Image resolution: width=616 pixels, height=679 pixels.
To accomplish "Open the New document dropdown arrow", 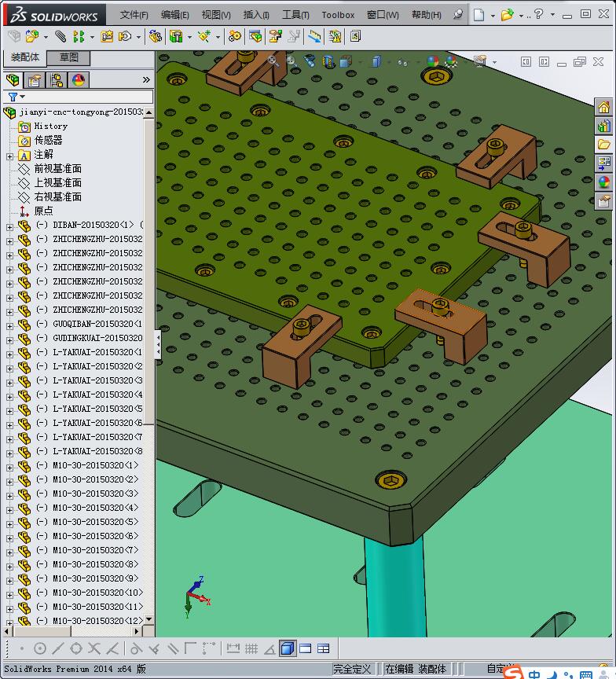I will click(493, 16).
